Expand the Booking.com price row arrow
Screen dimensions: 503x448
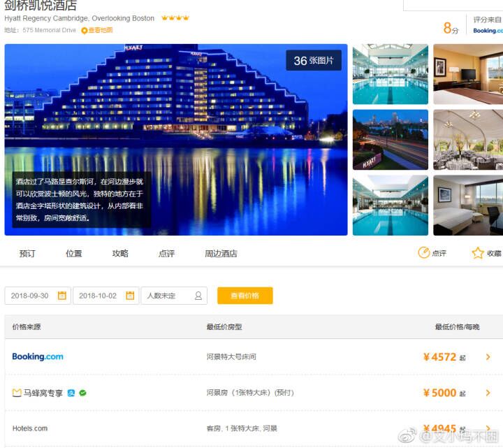(x=488, y=357)
